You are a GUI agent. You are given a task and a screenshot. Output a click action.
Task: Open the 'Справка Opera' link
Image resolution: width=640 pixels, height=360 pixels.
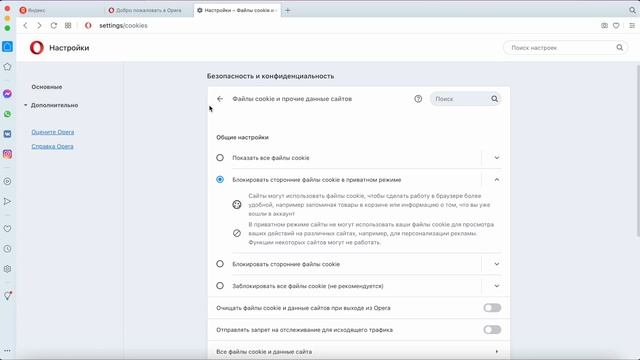click(52, 146)
